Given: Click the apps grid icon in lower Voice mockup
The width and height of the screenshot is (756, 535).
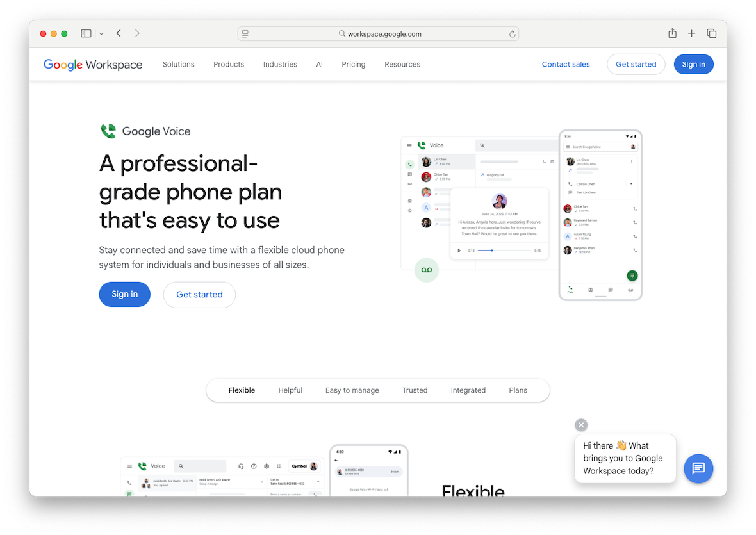Looking at the screenshot, I should [279, 466].
